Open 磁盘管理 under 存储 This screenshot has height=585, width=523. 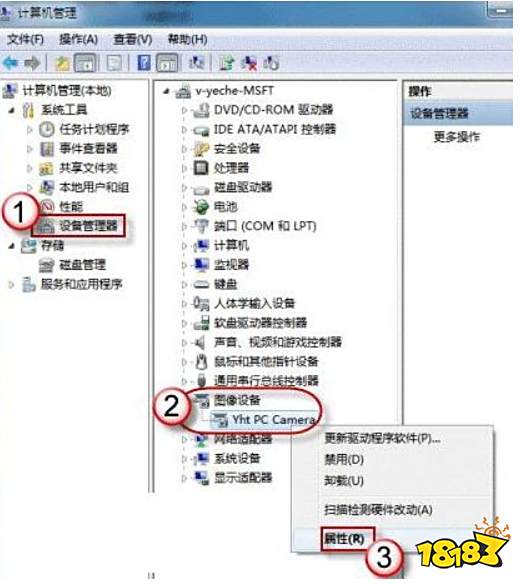tap(82, 265)
